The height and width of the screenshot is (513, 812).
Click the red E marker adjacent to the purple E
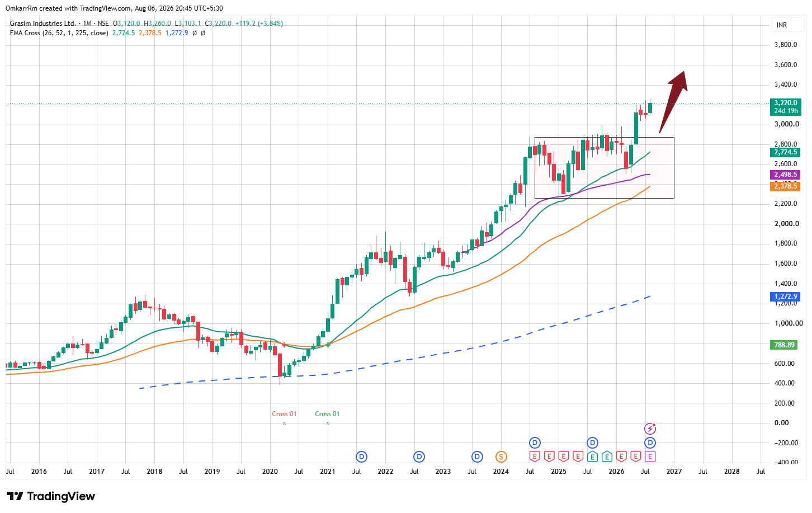[636, 457]
